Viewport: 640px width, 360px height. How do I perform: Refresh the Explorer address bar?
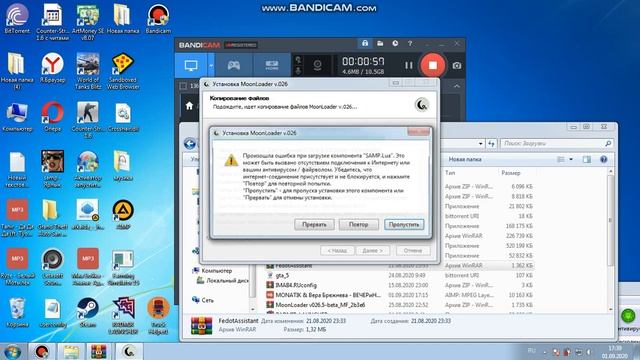[491, 143]
